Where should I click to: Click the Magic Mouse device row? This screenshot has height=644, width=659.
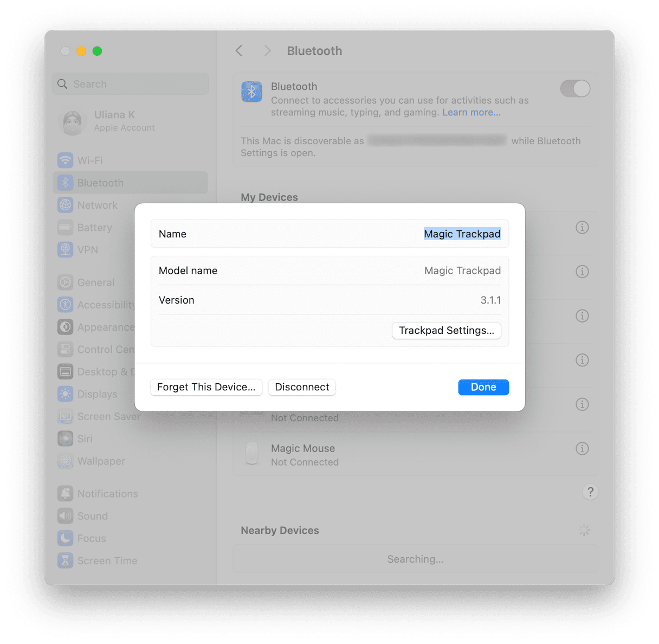coord(415,454)
